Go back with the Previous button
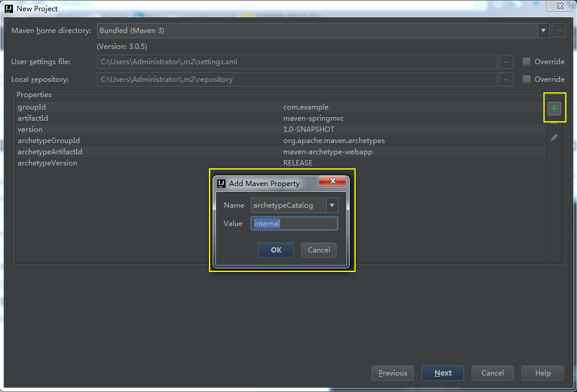Image resolution: width=577 pixels, height=392 pixels. pos(393,373)
